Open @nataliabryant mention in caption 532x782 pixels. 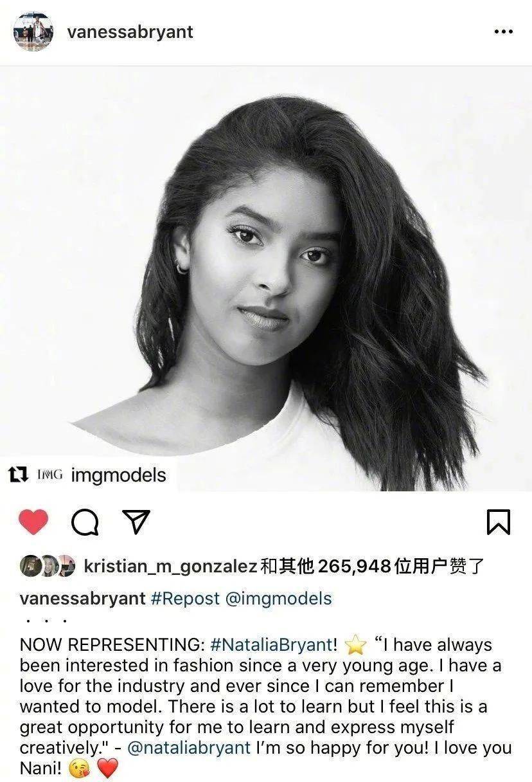click(x=190, y=748)
